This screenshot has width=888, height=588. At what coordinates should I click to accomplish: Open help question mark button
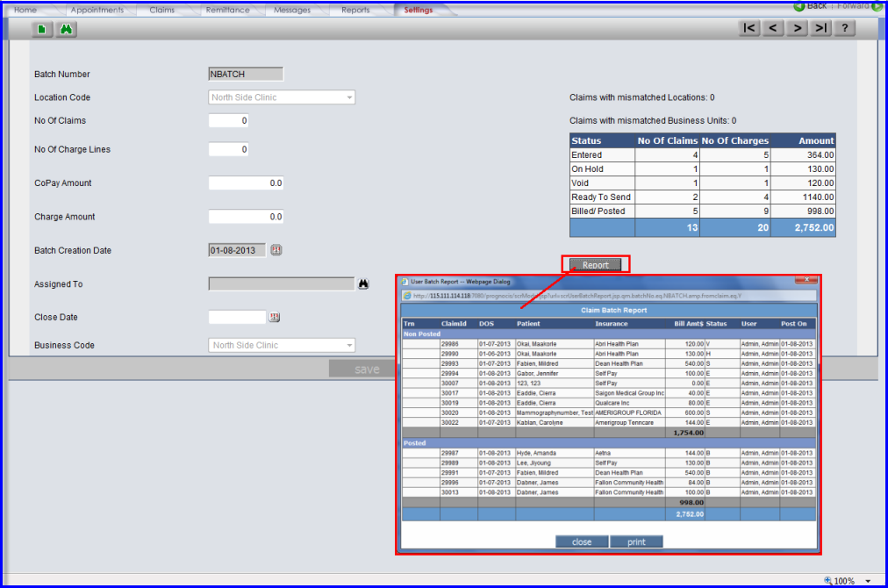[844, 28]
